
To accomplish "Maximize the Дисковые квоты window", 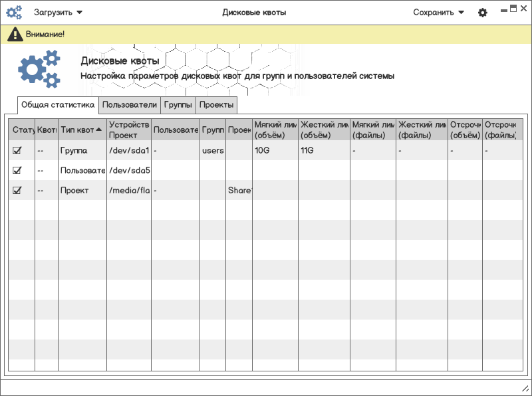I will [x=513, y=9].
